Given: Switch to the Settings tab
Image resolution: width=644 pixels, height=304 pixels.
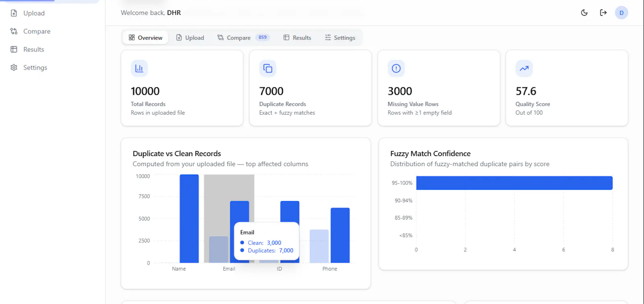Looking at the screenshot, I should 340,38.
